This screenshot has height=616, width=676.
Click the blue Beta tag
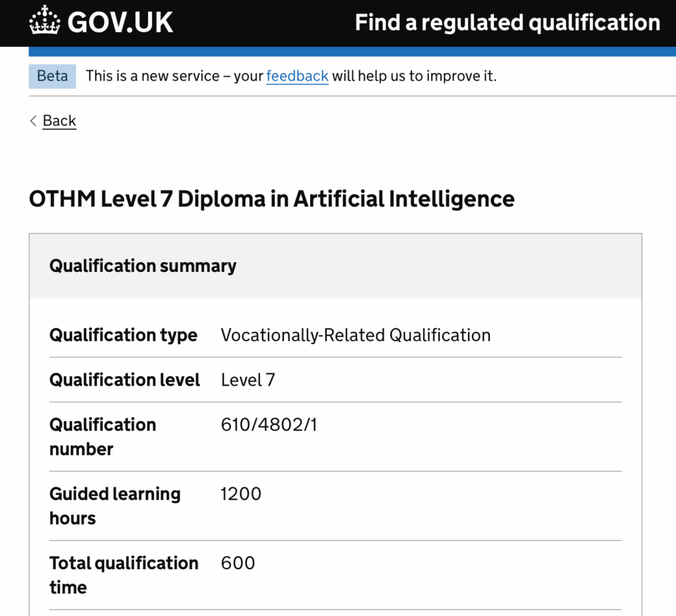[x=52, y=76]
